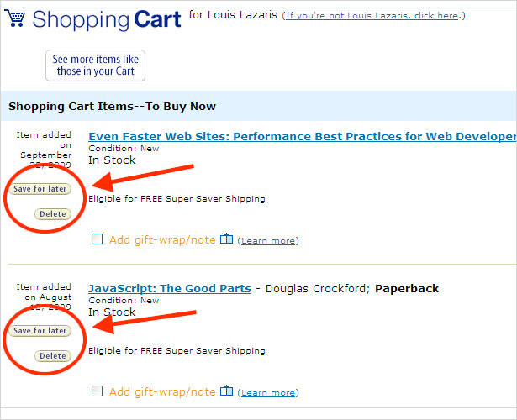Tick gift-wrap checkbox for JavaScript: The Good Parts
The width and height of the screenshot is (517, 420).
click(x=98, y=391)
